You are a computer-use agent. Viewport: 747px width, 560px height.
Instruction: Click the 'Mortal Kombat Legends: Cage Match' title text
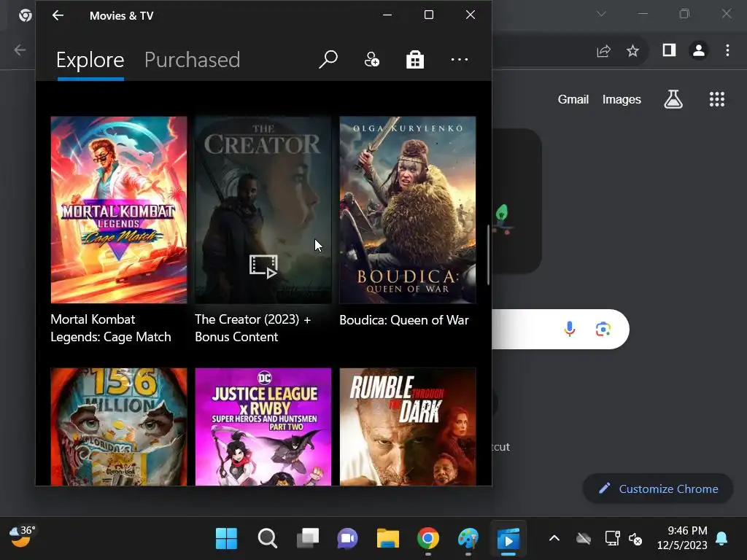click(x=111, y=328)
